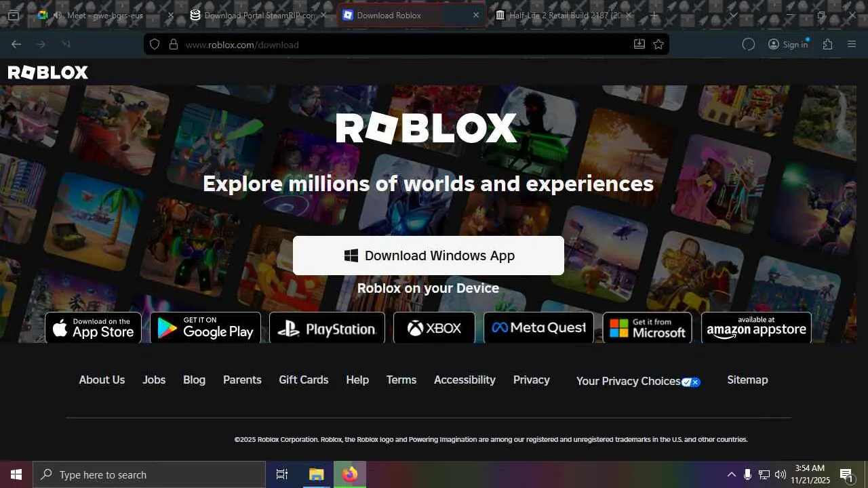The width and height of the screenshot is (868, 488).
Task: Open the notification center icon
Action: click(x=846, y=474)
